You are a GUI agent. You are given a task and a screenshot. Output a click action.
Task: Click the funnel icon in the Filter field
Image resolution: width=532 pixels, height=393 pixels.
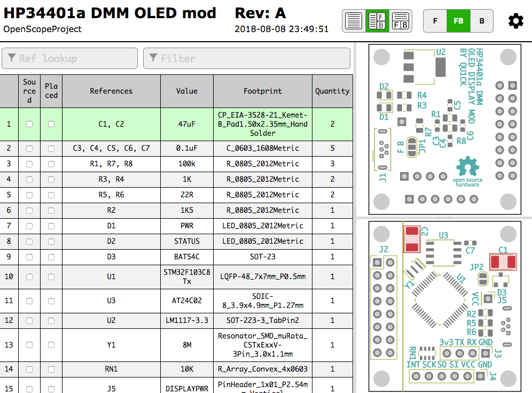(153, 58)
